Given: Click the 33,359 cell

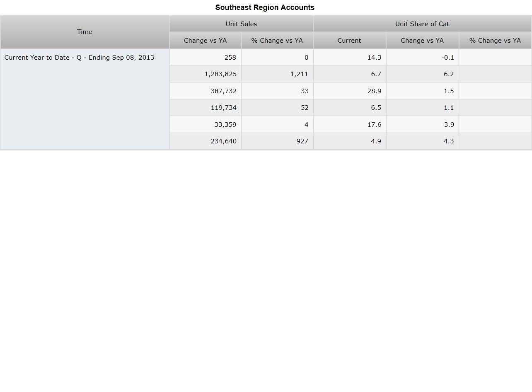Looking at the screenshot, I should tap(206, 124).
